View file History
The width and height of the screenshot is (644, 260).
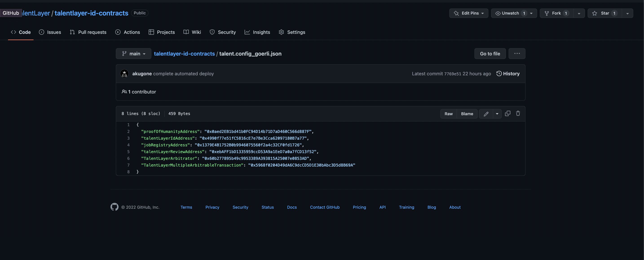pyautogui.click(x=508, y=74)
